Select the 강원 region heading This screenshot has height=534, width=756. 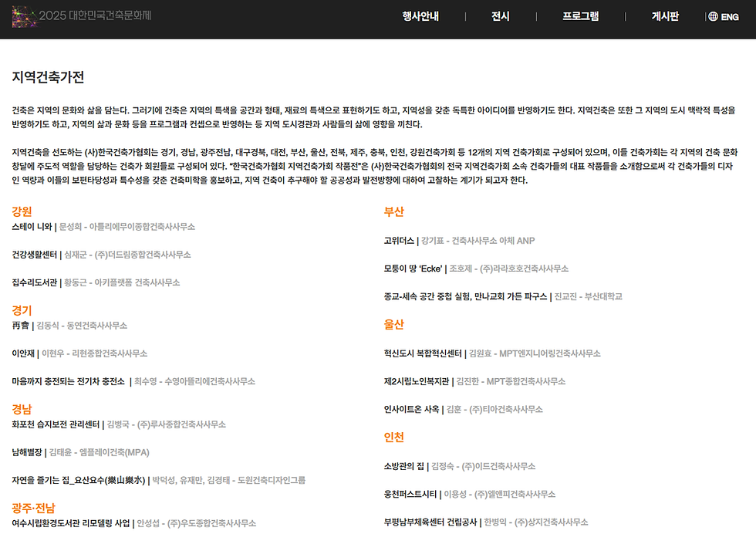(x=22, y=211)
